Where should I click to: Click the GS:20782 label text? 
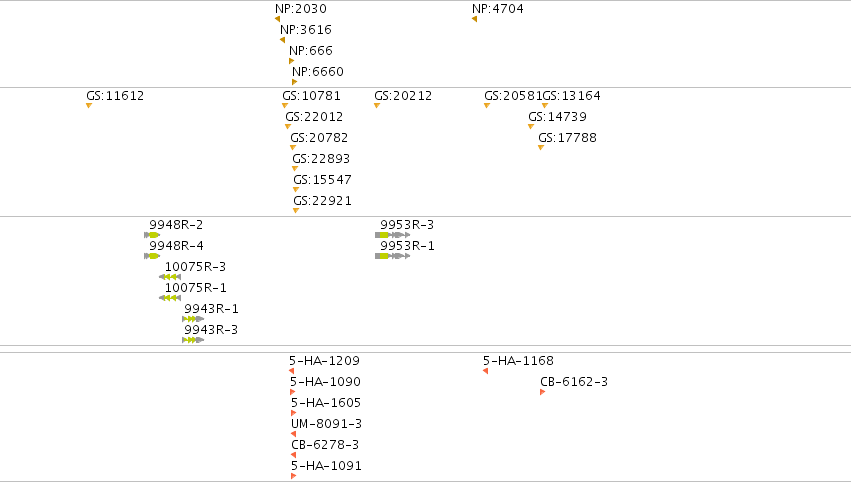[319, 138]
